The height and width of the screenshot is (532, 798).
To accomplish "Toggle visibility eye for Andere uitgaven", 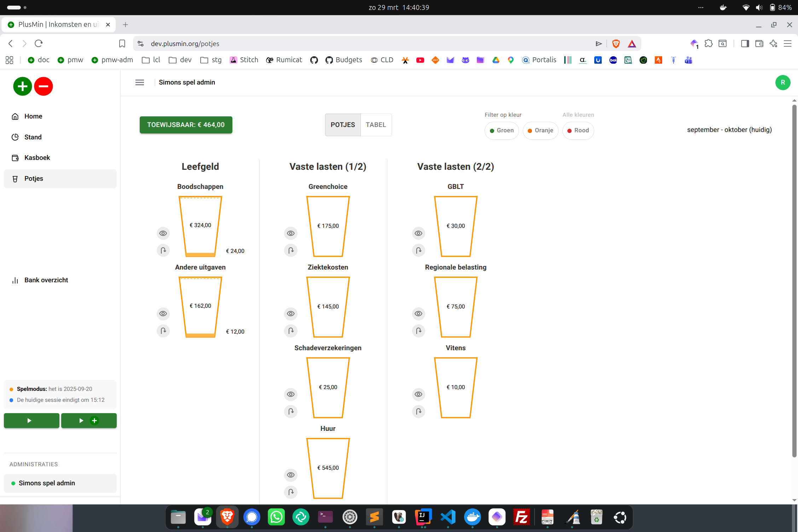I will 163,314.
